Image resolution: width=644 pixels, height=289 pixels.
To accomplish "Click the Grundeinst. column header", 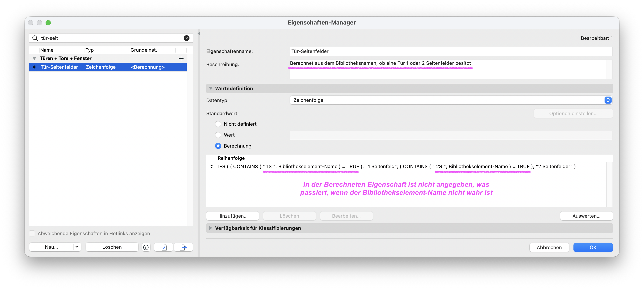I will tap(152, 50).
